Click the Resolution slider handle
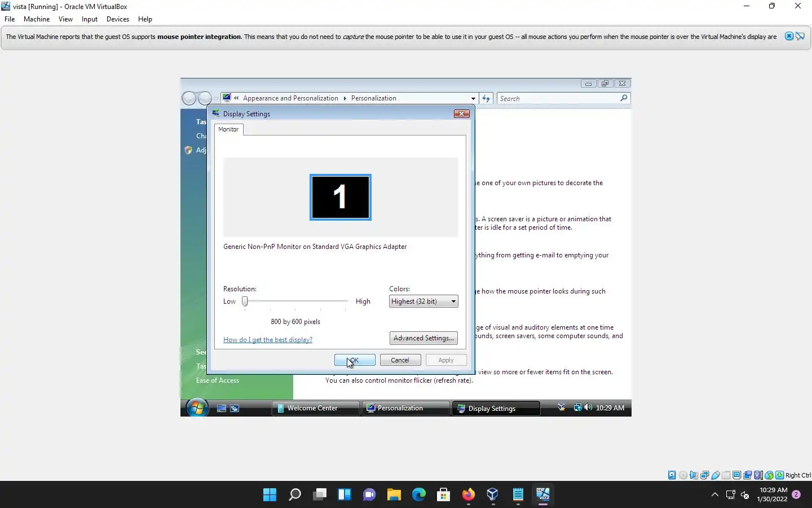Viewport: 812px width, 508px height. 245,301
